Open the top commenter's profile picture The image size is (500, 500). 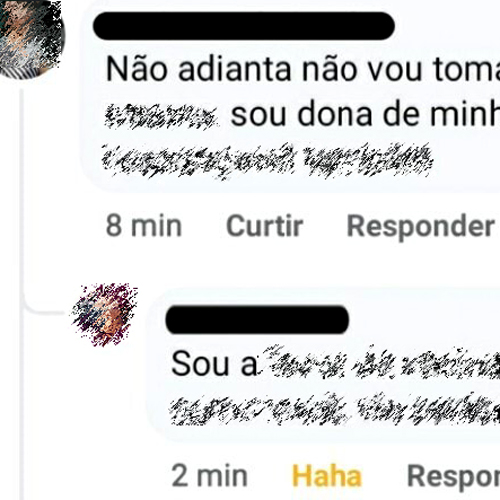(31, 39)
